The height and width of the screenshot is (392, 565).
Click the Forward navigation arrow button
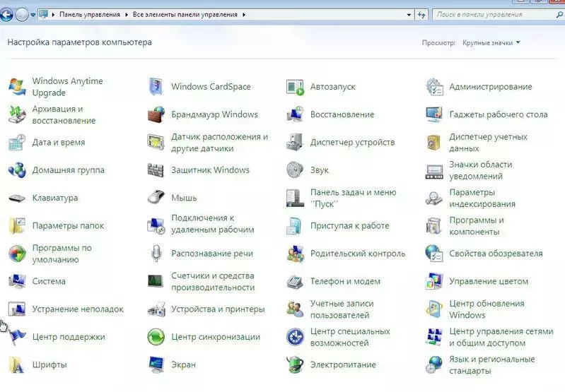pos(22,15)
